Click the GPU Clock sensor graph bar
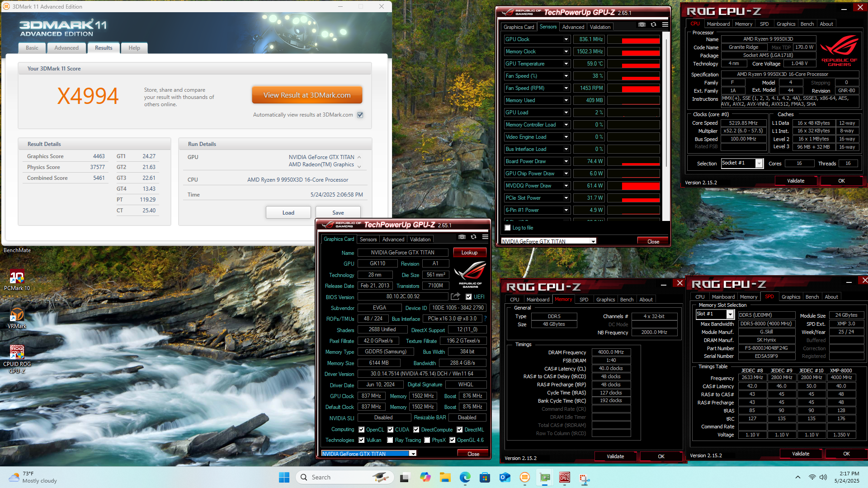Viewport: 868px width, 488px height. coord(633,39)
